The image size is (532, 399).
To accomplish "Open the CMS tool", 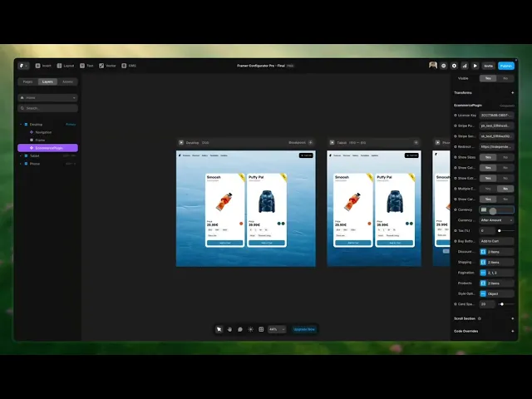I will (129, 66).
